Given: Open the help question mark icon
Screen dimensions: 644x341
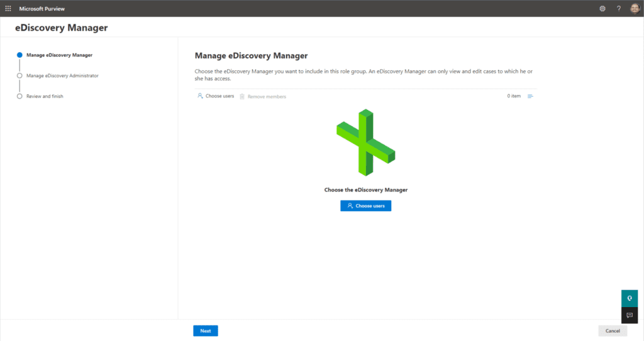Looking at the screenshot, I should click(619, 9).
